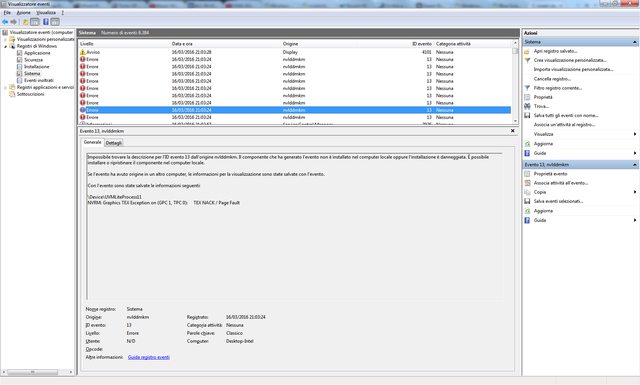This screenshot has height=385, width=640.
Task: Collapse Registri di Windows node
Action: tap(5, 47)
